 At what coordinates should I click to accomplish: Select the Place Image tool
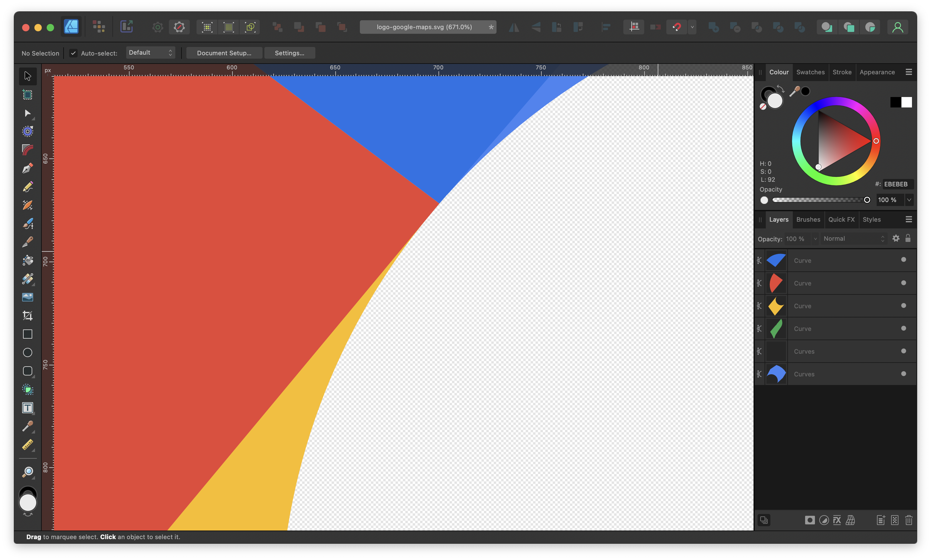(x=28, y=297)
